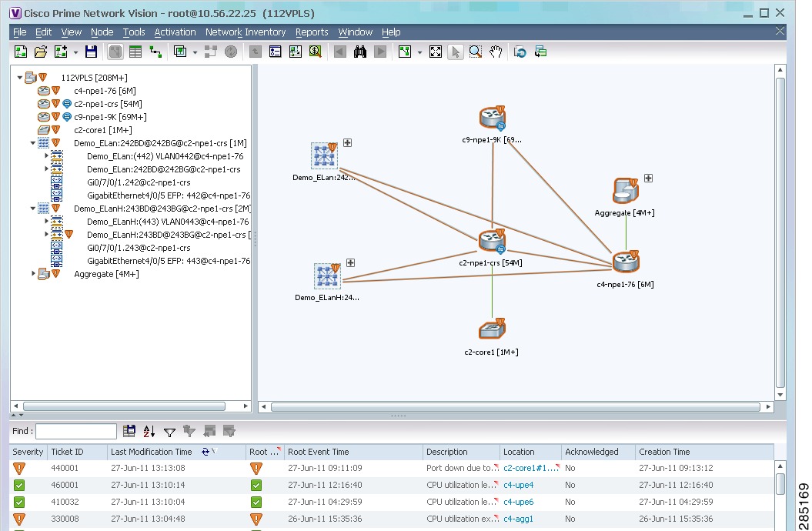Select the c4-npe1-76 router on the map
The height and width of the screenshot is (531, 812).
pos(626,262)
